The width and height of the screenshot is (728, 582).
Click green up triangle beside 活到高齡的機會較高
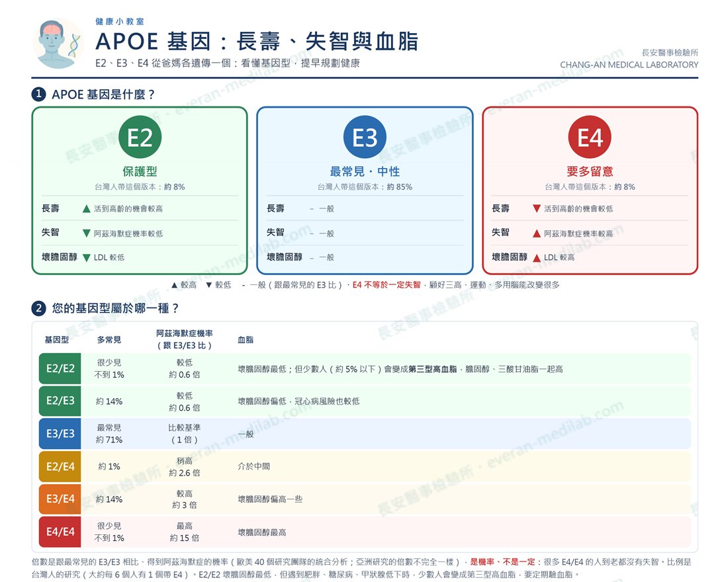[x=86, y=209]
